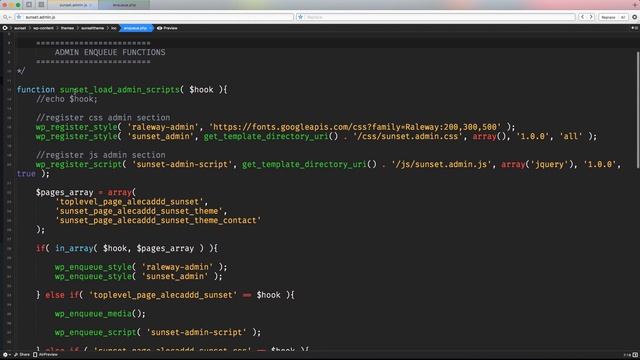Focus the find field containing sunset.admin.js
The image size is (640, 360).
pyautogui.click(x=154, y=17)
